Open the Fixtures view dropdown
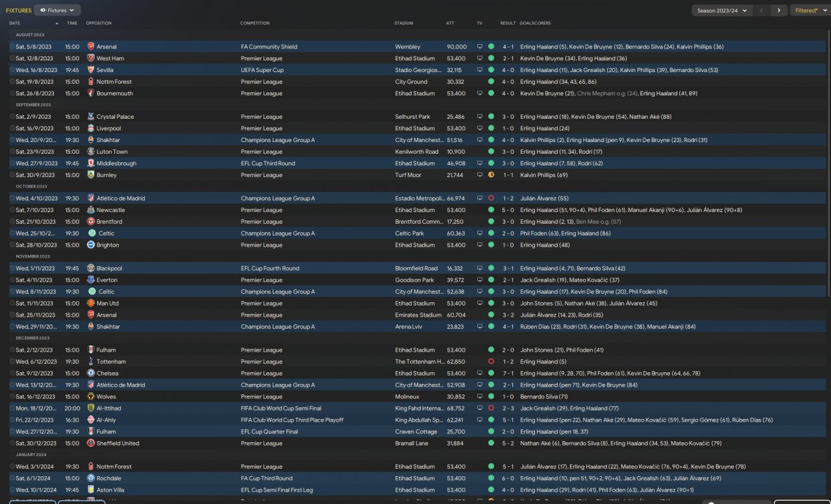 tap(57, 10)
